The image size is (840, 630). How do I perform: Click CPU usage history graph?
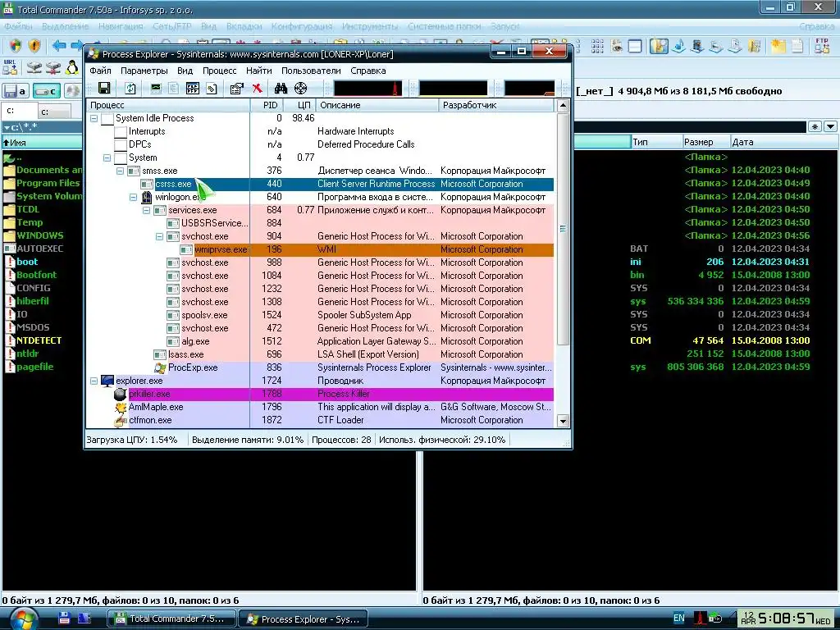pyautogui.click(x=368, y=88)
